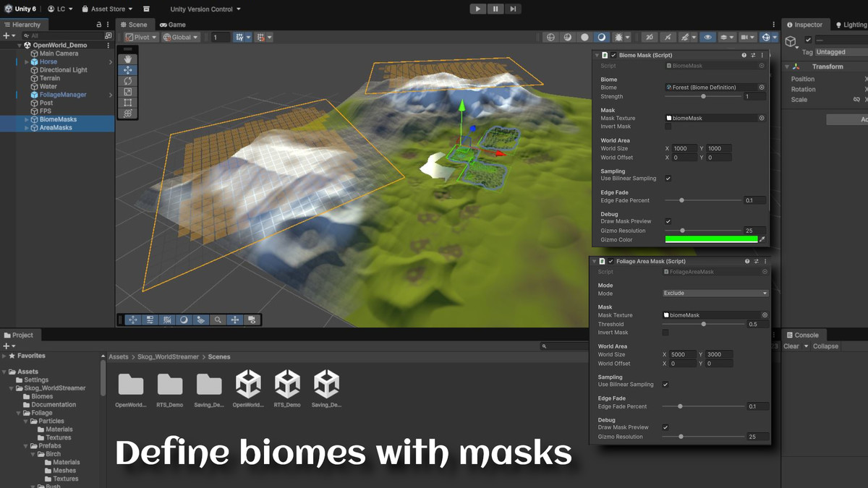Screen dimensions: 868x488
Task: Click the scene camera settings icon
Action: pos(744,37)
